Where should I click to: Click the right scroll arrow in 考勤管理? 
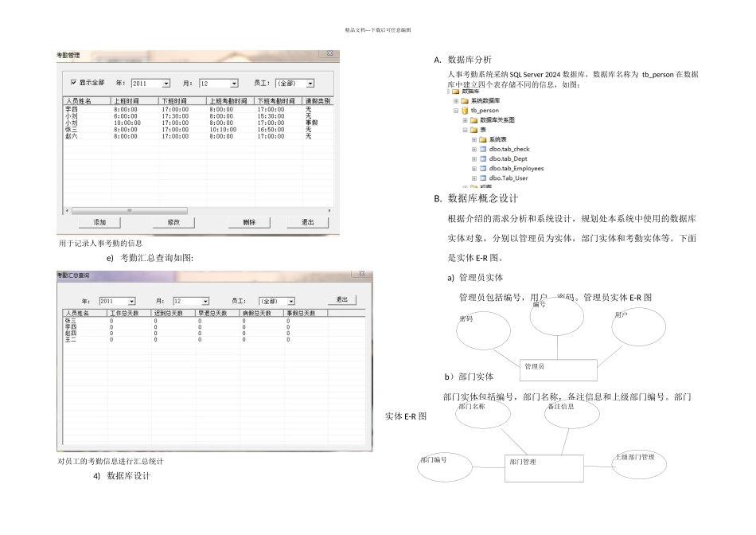pos(329,211)
